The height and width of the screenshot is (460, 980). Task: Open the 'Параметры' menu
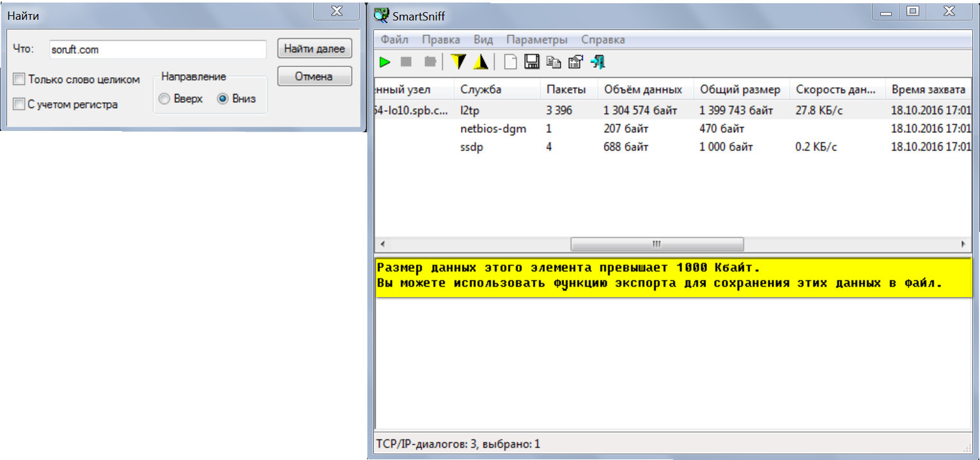(x=537, y=40)
